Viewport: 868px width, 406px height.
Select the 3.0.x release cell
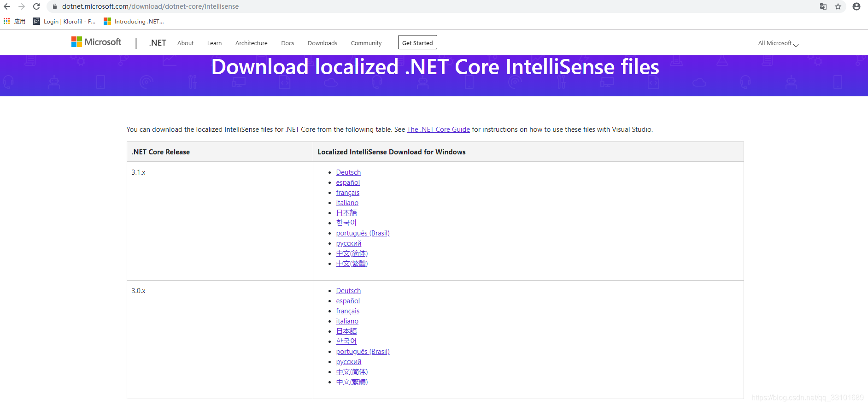click(x=220, y=340)
